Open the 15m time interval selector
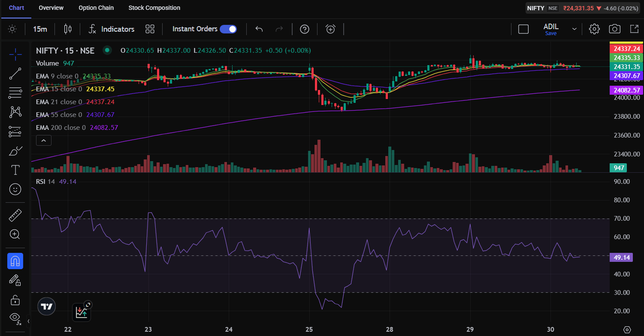 tap(40, 29)
